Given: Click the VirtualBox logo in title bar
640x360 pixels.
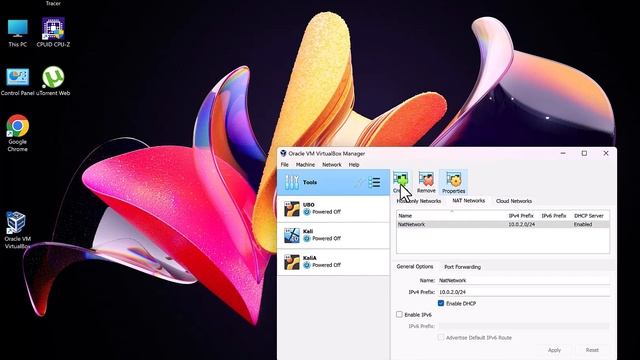Looking at the screenshot, I should pyautogui.click(x=283, y=153).
